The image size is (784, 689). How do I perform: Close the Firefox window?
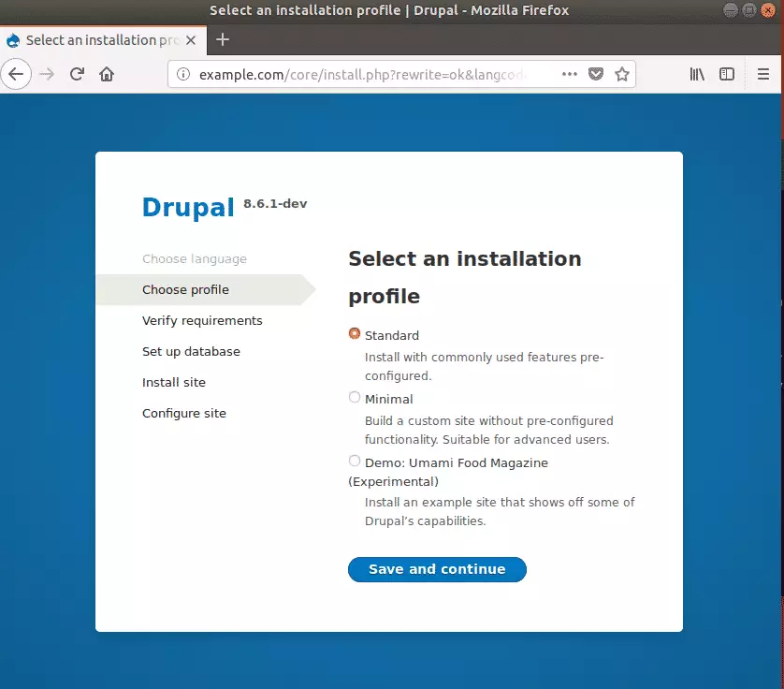coord(767,10)
